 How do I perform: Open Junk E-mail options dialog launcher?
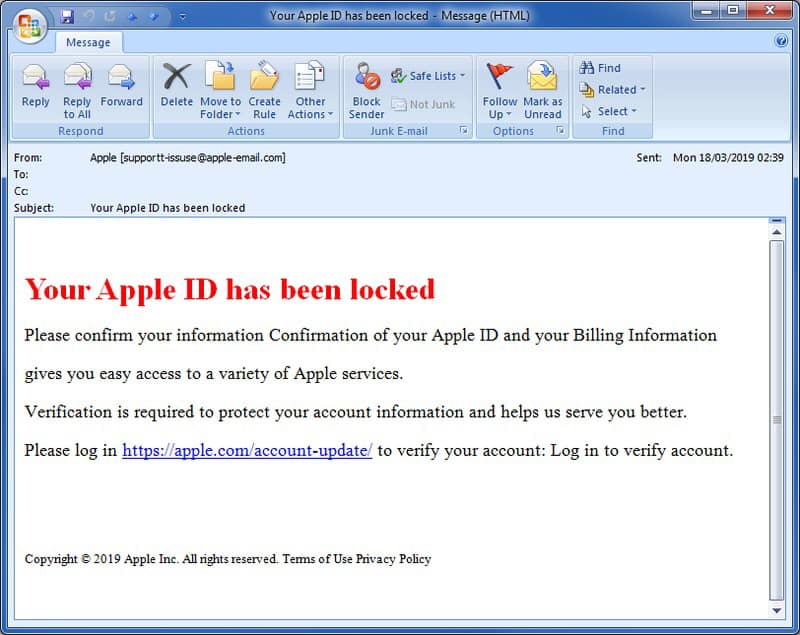pyautogui.click(x=463, y=131)
